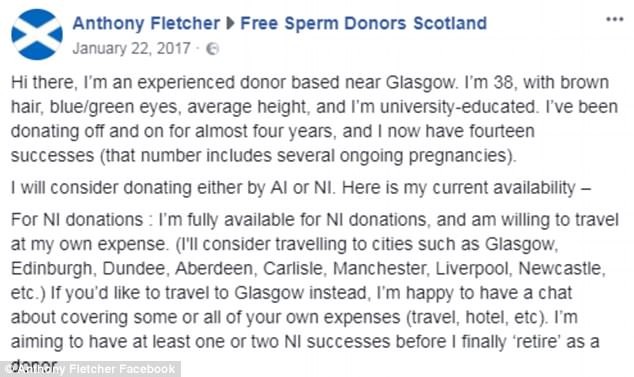Click the January 22, 2017 timestamp
This screenshot has height=377, width=634.
click(x=131, y=49)
